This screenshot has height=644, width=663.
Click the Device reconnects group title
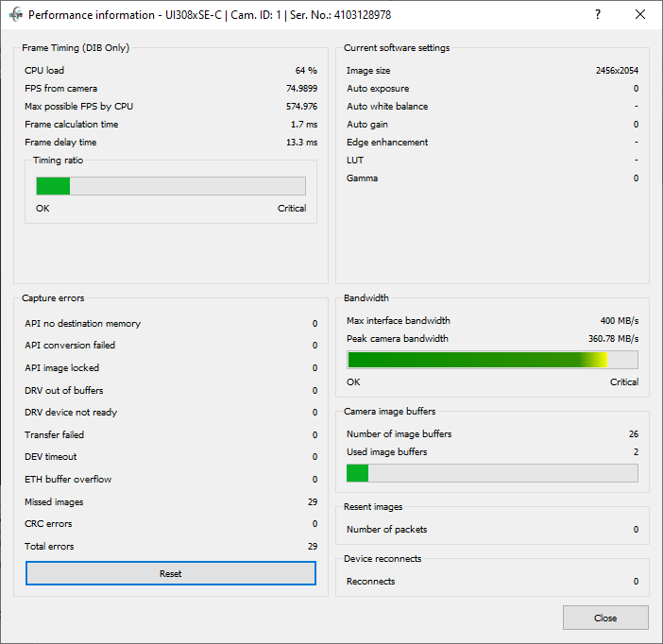(382, 559)
